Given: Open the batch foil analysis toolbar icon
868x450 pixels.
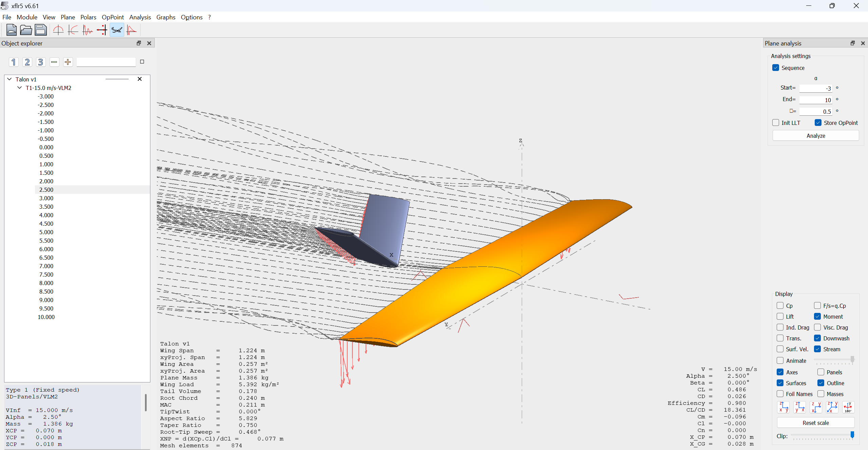Looking at the screenshot, I should click(102, 30).
